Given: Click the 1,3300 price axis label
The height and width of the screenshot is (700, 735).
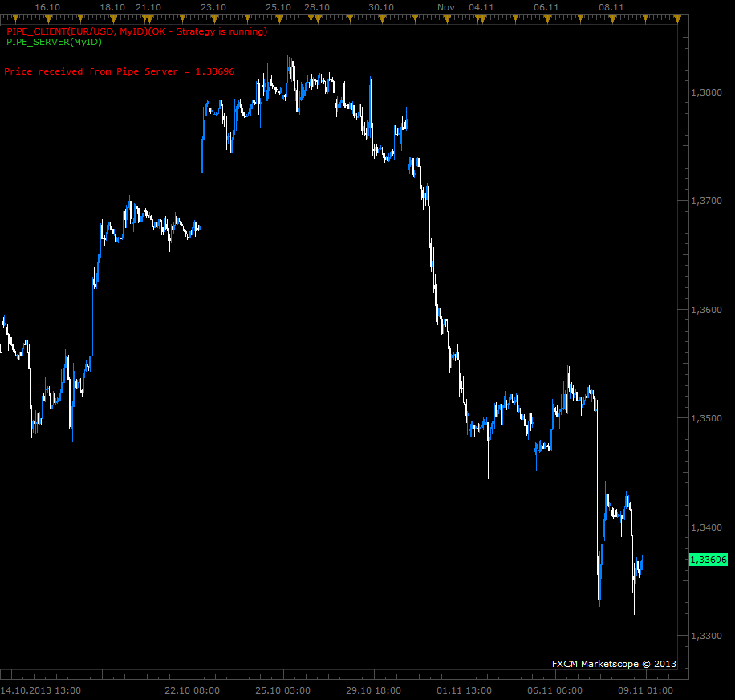Looking at the screenshot, I should pos(706,637).
